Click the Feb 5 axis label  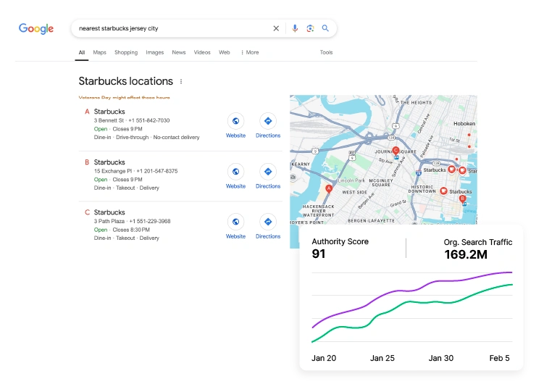coord(500,358)
